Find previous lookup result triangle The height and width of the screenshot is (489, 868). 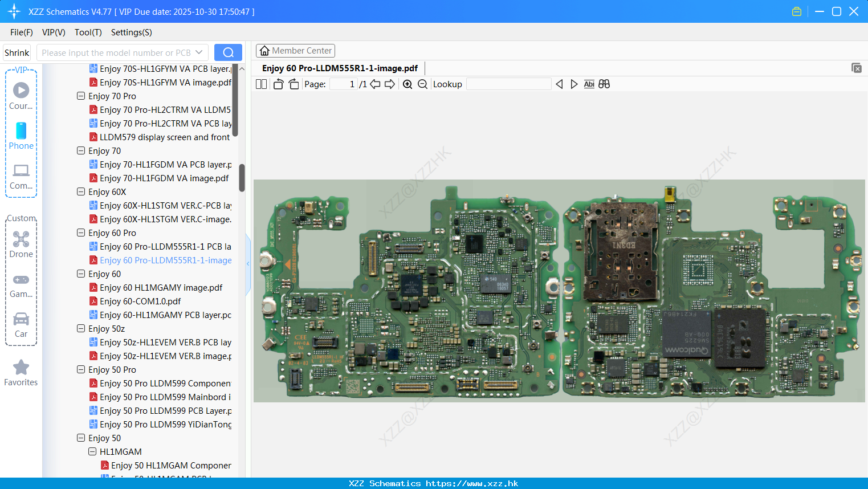coord(559,84)
